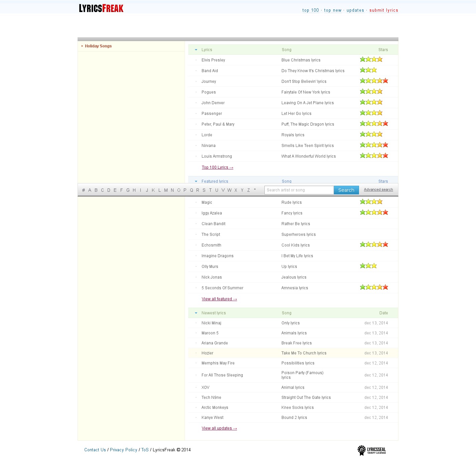
Task: Open View all featured link
Action: click(219, 299)
